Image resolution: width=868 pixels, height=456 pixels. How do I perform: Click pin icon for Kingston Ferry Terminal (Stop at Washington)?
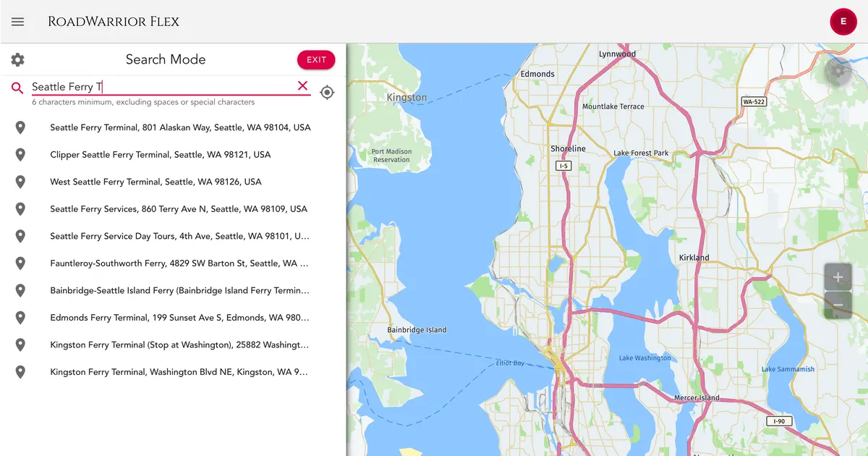(20, 345)
